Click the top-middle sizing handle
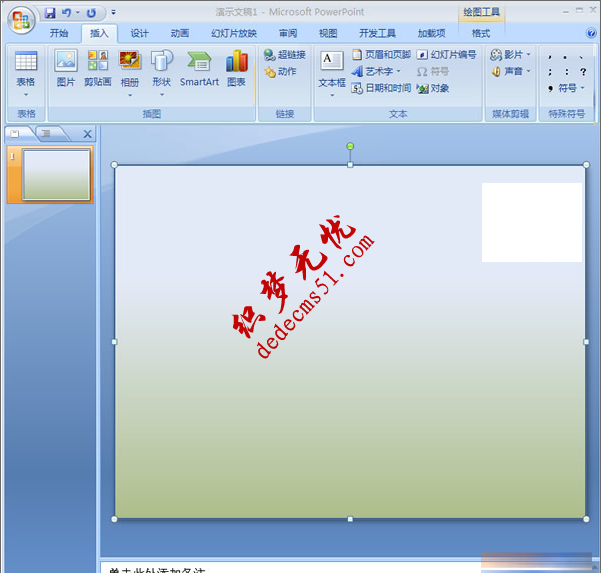 pyautogui.click(x=350, y=165)
